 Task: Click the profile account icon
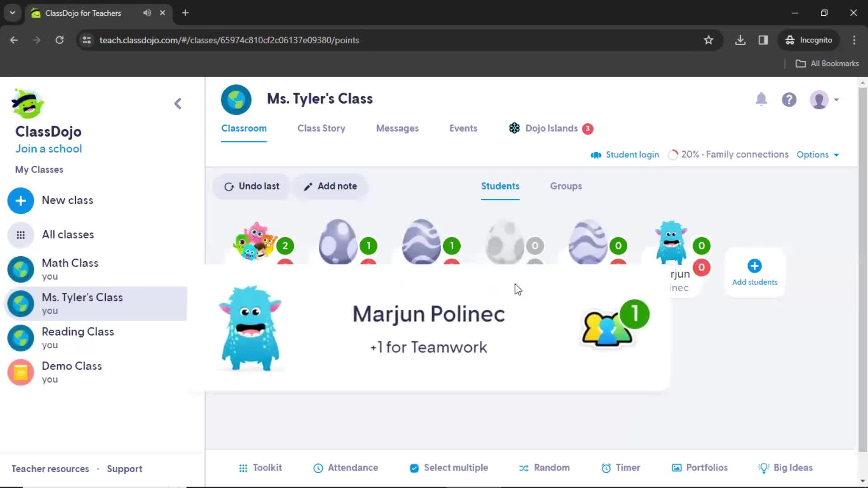pos(820,99)
